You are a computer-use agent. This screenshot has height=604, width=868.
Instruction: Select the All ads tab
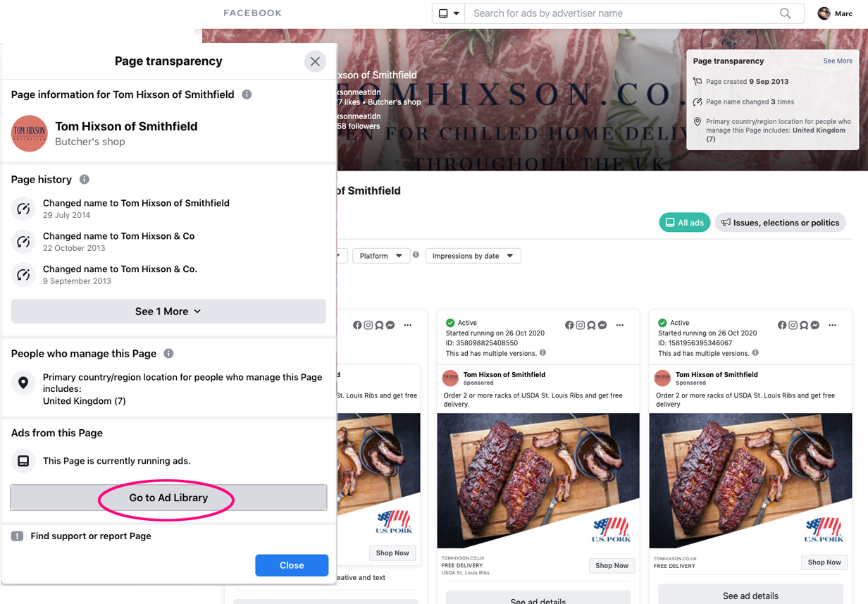coord(684,223)
